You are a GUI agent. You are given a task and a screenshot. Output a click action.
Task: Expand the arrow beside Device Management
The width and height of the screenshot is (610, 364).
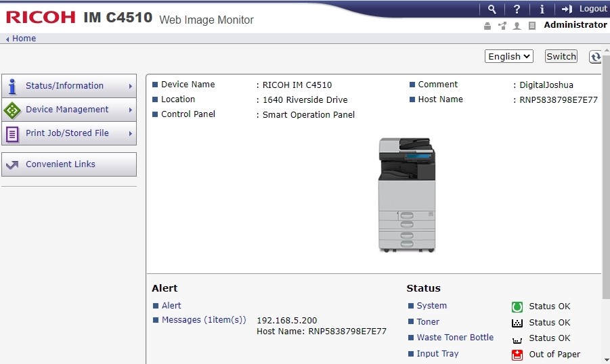click(130, 110)
